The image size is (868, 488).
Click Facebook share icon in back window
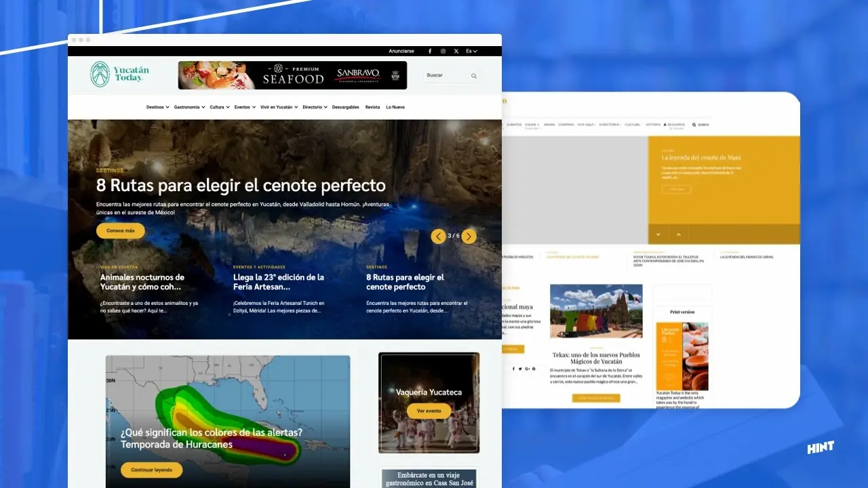[513, 369]
